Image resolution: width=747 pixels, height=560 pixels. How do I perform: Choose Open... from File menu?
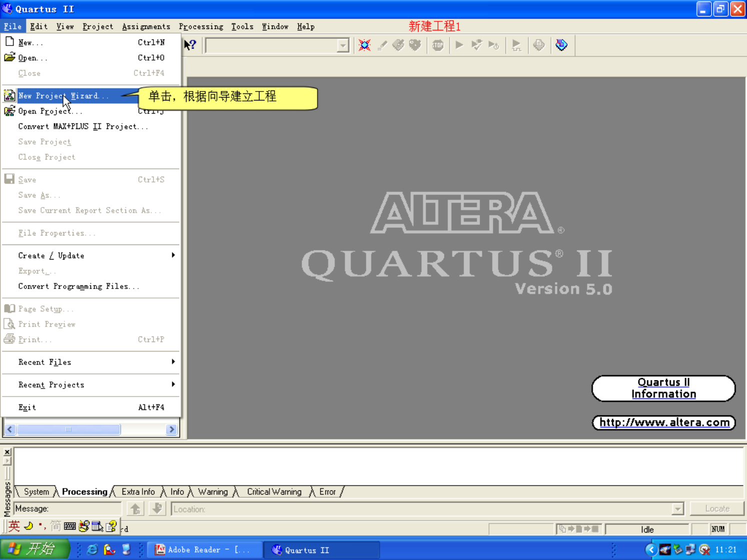[90, 57]
